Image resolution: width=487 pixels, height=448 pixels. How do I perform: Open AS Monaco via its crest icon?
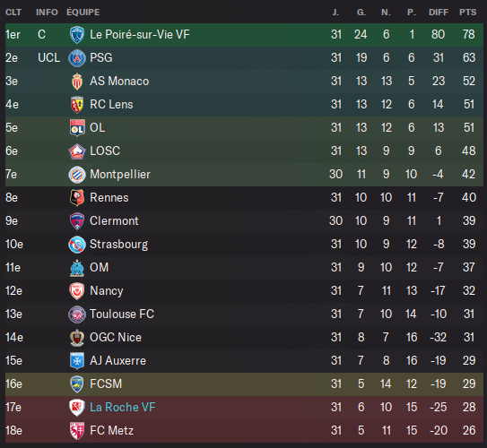[x=77, y=82]
